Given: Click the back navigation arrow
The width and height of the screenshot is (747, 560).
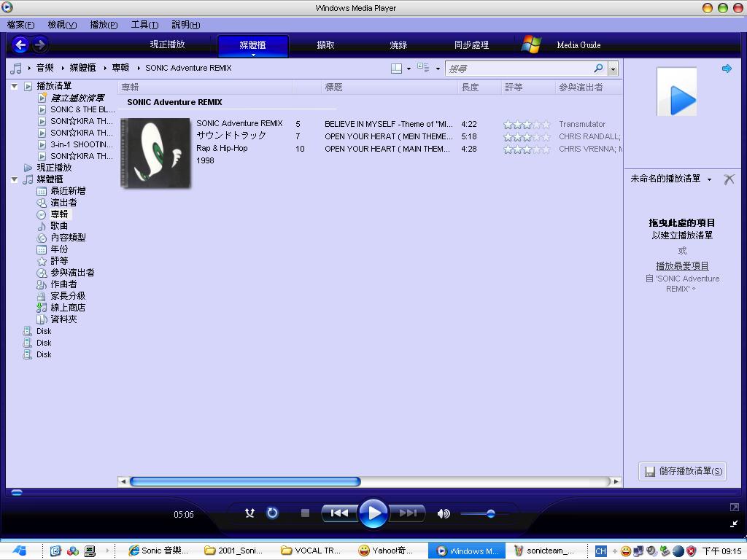Looking at the screenshot, I should pyautogui.click(x=20, y=45).
